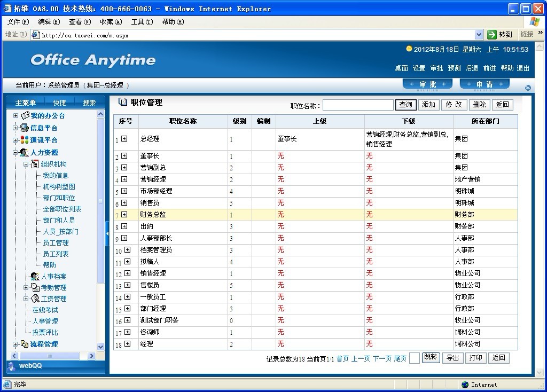Expand row 1 总经理 plus box
547x392 pixels.
pos(124,139)
